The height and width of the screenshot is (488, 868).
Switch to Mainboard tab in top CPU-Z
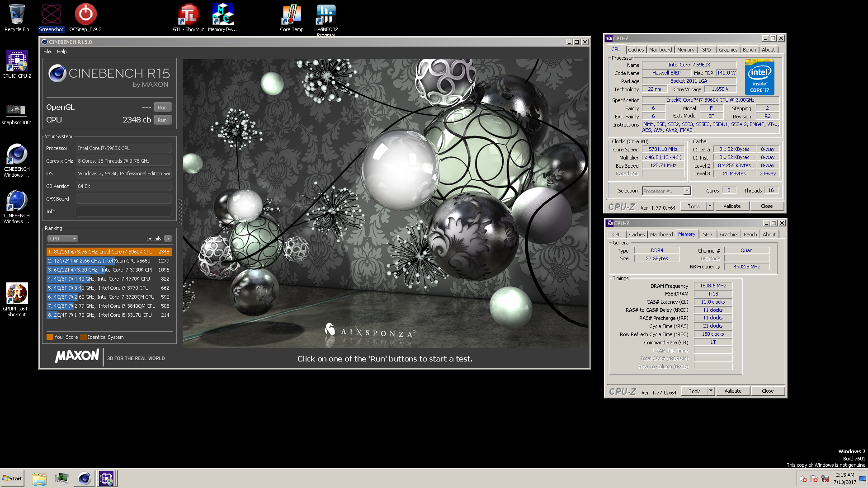660,50
